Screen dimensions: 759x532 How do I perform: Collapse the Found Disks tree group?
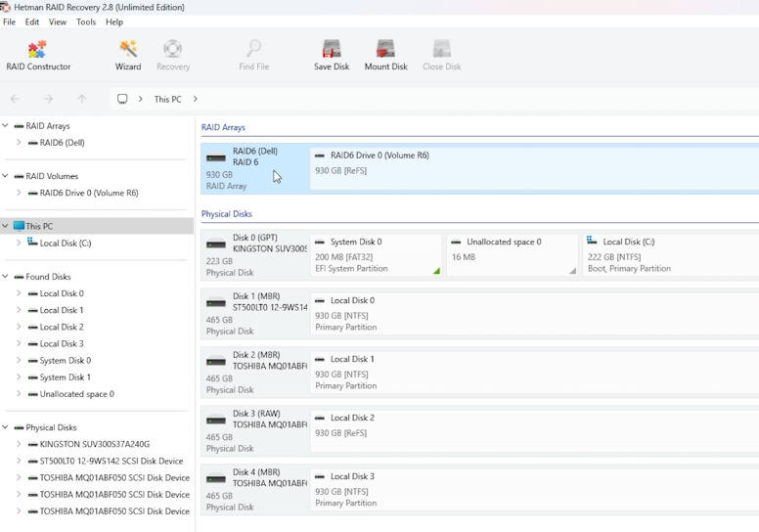5,277
